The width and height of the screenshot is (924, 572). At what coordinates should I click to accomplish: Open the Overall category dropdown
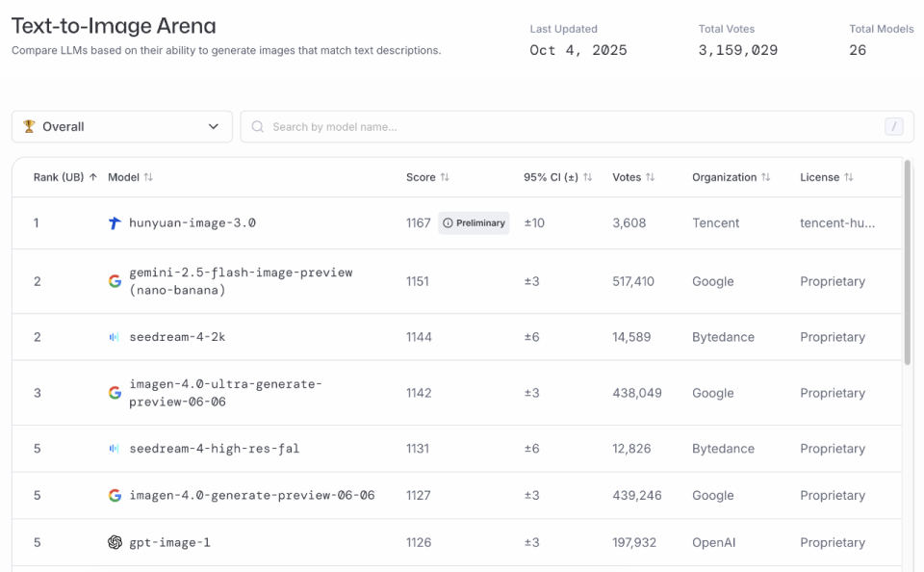pyautogui.click(x=122, y=126)
